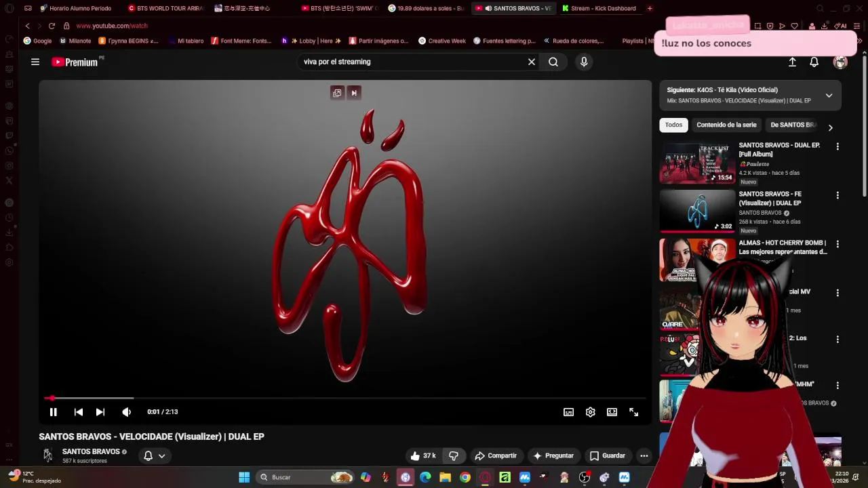The height and width of the screenshot is (488, 868).
Task: Open File Explorer from taskbar
Action: [x=445, y=477]
